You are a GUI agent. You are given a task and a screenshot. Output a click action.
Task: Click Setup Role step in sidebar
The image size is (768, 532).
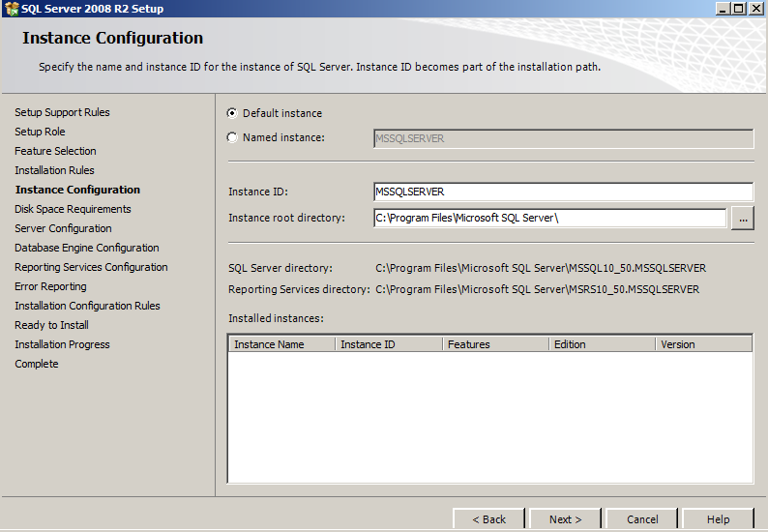(x=40, y=132)
